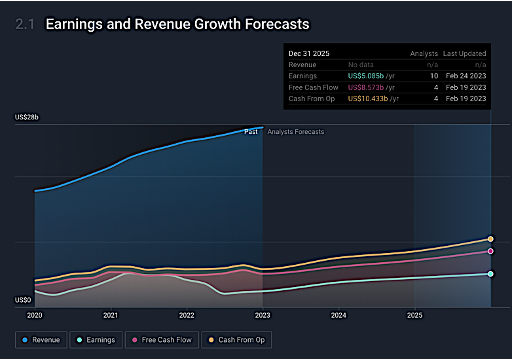
Task: Click the teal Earnings endpoint marker
Action: 490,274
